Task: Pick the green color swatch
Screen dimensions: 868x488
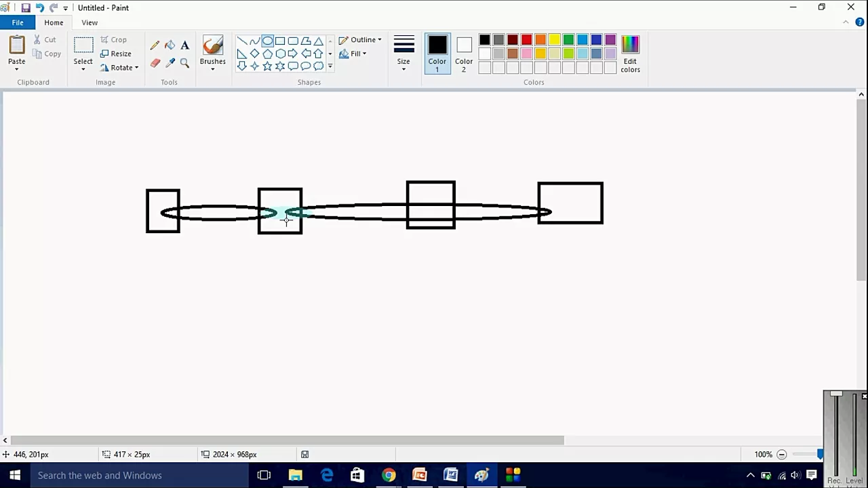Action: pyautogui.click(x=568, y=40)
